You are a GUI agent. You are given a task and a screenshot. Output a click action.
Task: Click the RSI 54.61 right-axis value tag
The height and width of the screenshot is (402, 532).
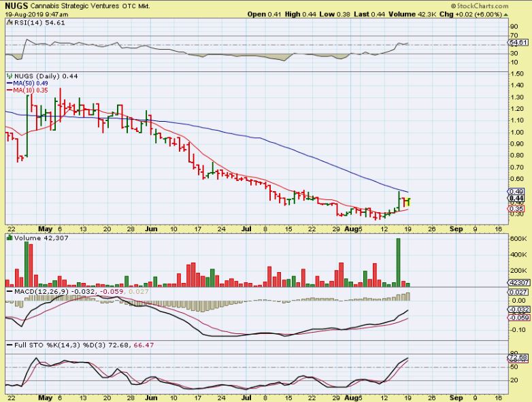tap(518, 42)
